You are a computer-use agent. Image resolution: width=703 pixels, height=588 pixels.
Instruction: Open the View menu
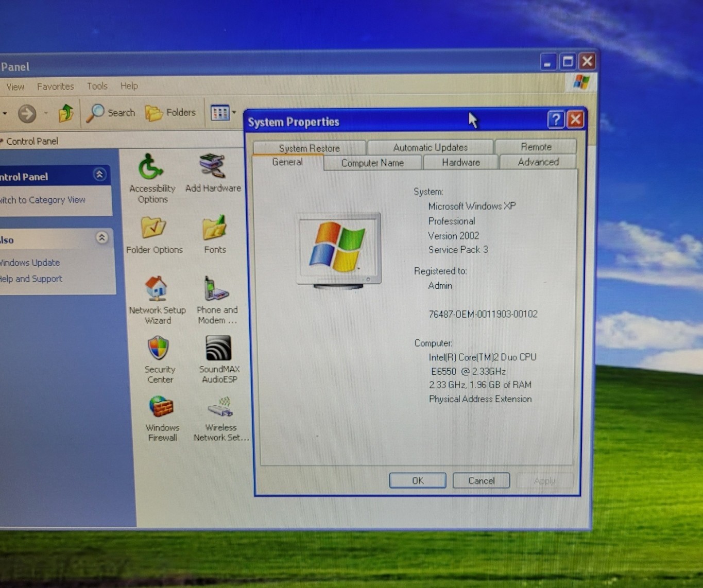15,87
